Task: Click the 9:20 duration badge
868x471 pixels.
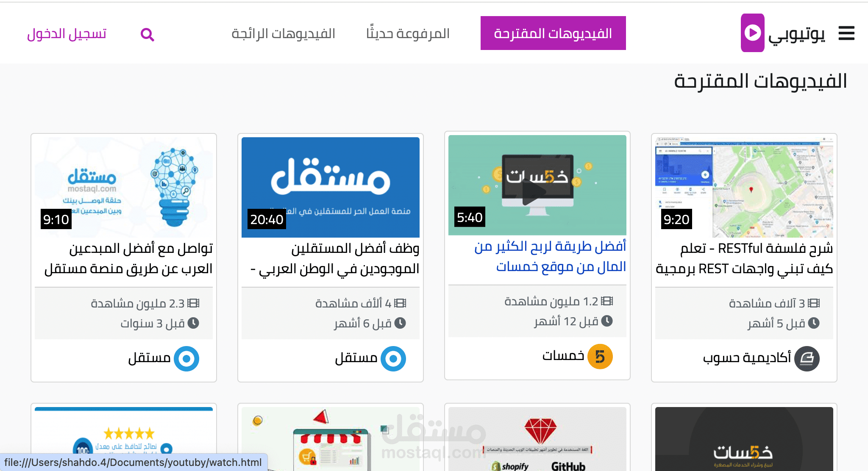Action: point(676,219)
